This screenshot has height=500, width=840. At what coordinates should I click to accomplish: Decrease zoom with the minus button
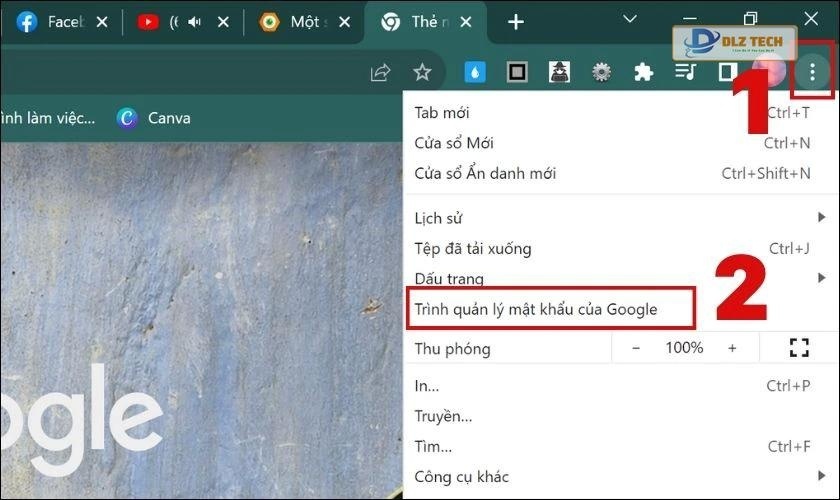[636, 348]
